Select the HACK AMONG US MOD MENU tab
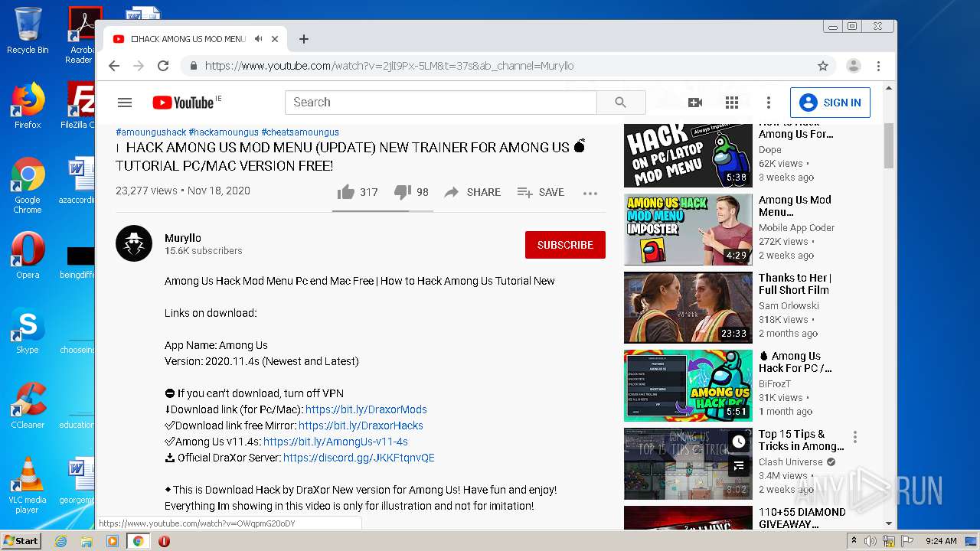 tap(194, 39)
